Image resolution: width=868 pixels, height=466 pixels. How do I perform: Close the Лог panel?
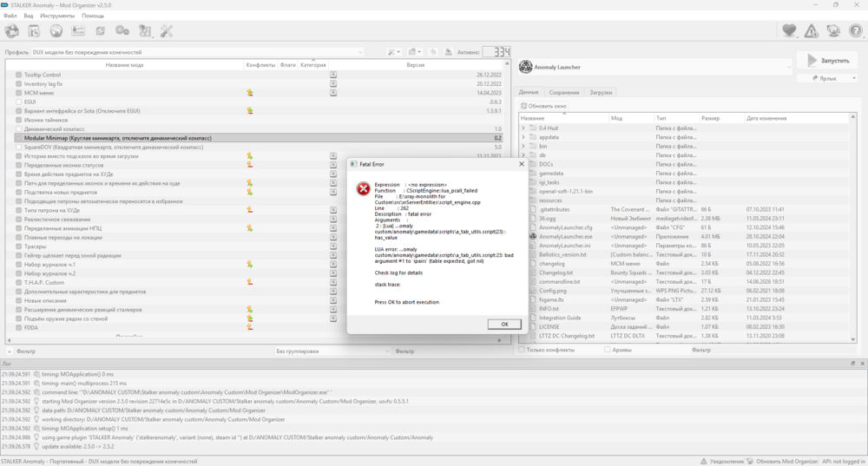[862, 364]
